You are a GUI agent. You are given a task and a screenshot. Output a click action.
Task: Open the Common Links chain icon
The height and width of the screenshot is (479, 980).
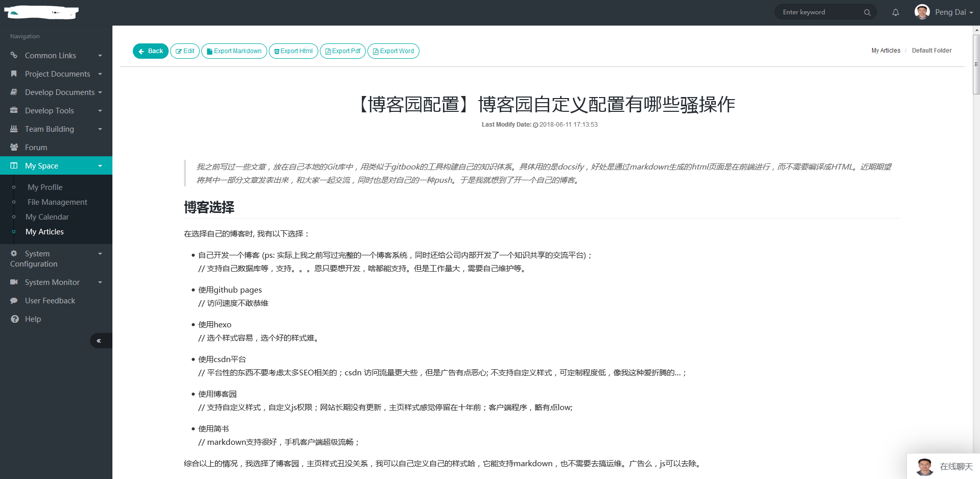(14, 55)
